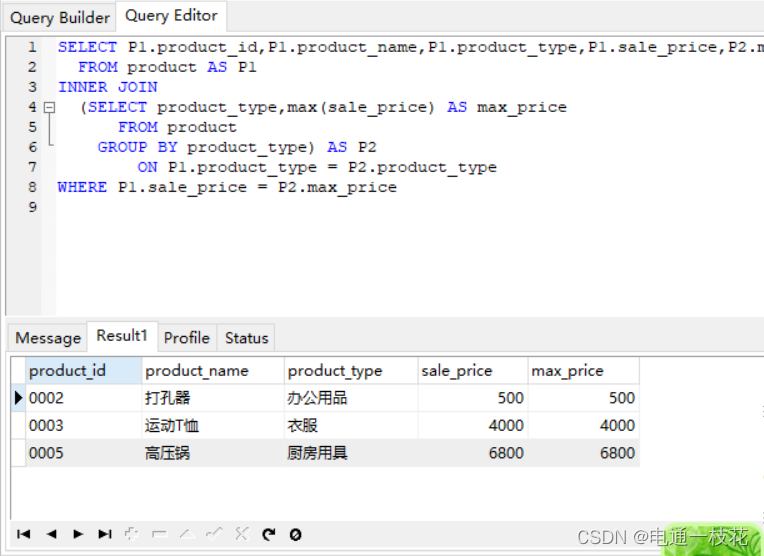
Task: Click sale_price cell for 0005 row
Action: pos(473,453)
